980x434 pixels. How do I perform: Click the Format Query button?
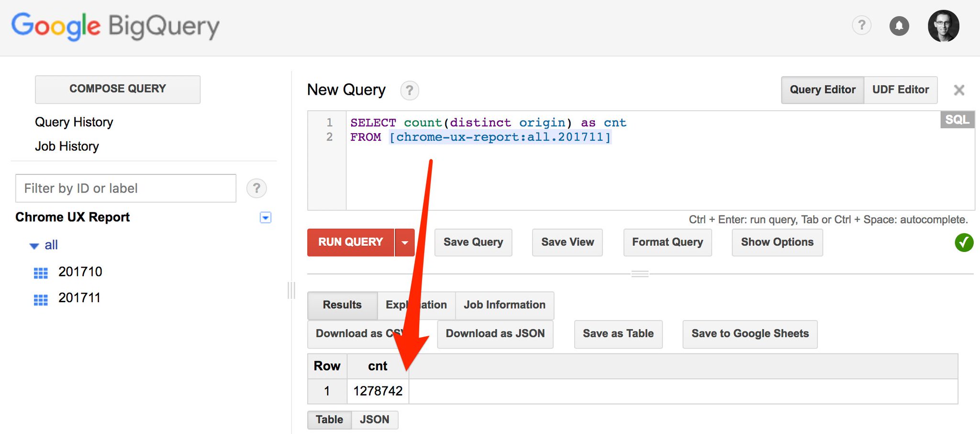[x=668, y=242]
